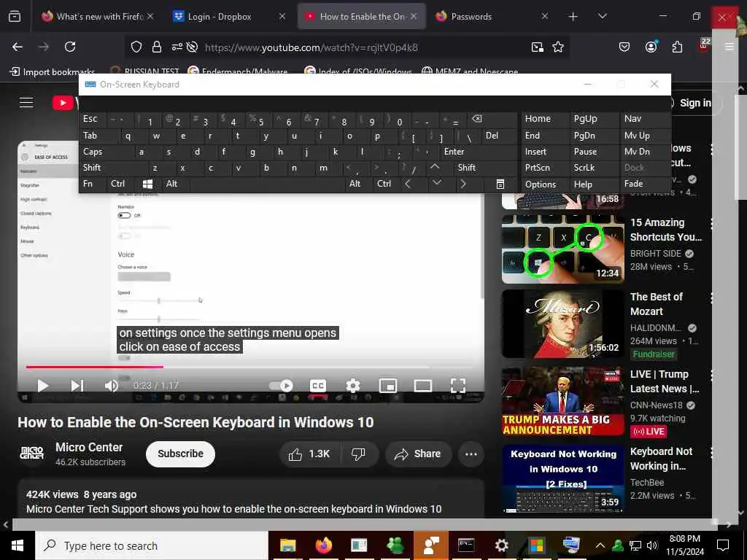Open the Pocket save icon
Viewport: 747px width, 560px height.
(624, 47)
